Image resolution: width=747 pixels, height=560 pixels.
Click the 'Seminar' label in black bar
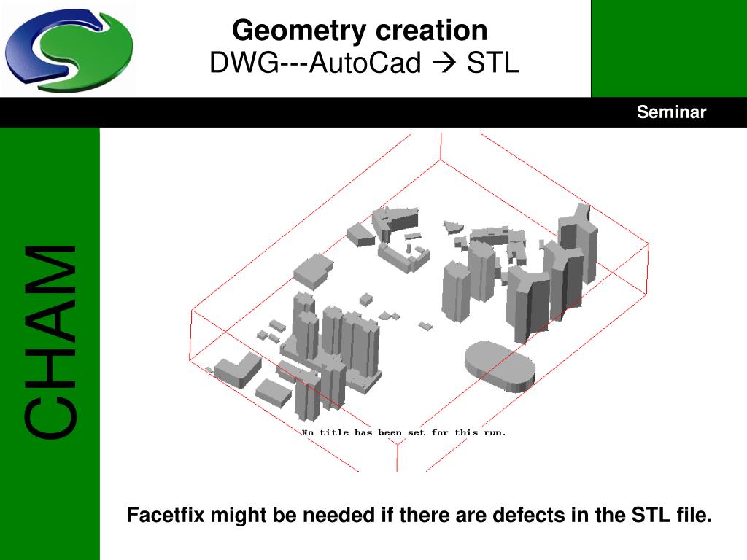671,112
